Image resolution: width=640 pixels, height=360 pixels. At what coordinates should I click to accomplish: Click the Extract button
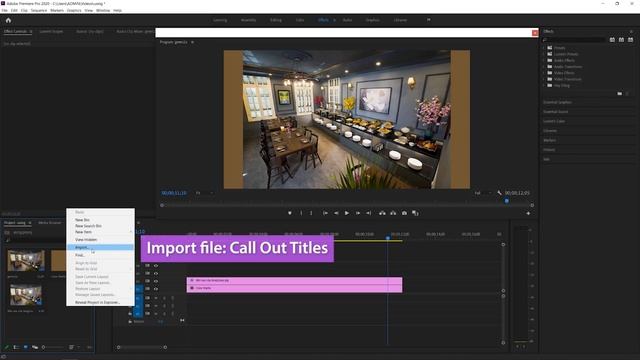pyautogui.click(x=393, y=213)
